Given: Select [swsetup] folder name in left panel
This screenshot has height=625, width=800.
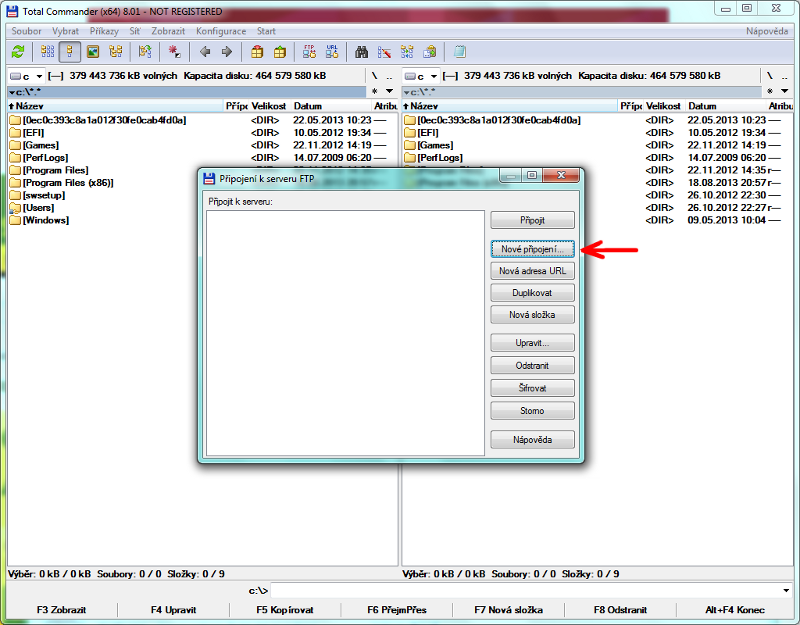Looking at the screenshot, I should [x=44, y=195].
